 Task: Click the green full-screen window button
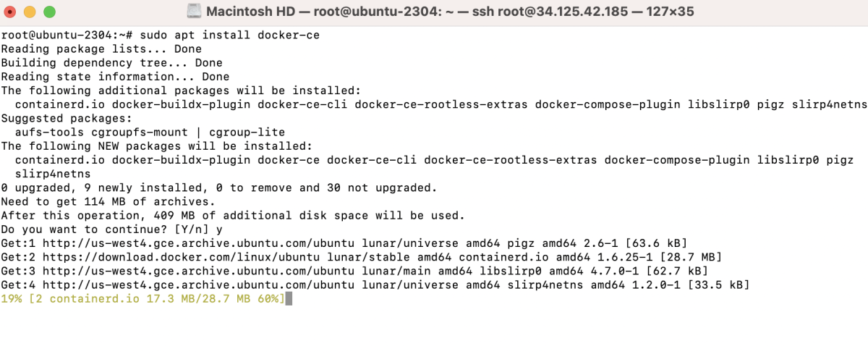pos(49,12)
